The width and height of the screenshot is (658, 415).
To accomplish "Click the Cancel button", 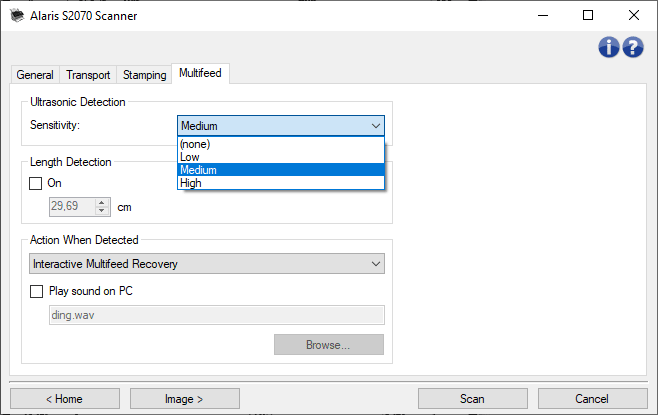I will 593,398.
